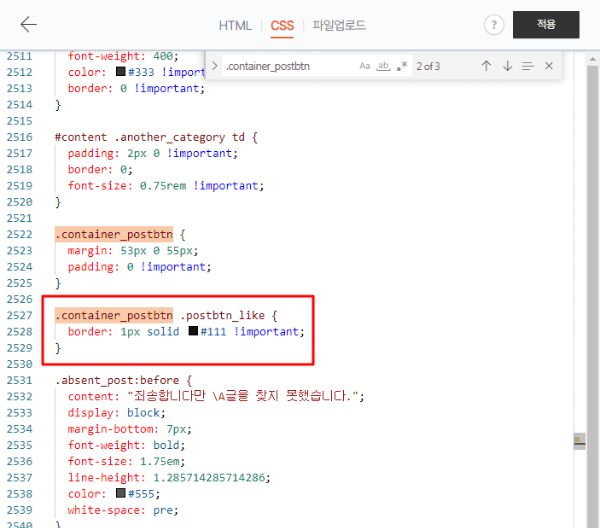600x528 pixels.
Task: Click line number 2522
Action: tap(20, 234)
